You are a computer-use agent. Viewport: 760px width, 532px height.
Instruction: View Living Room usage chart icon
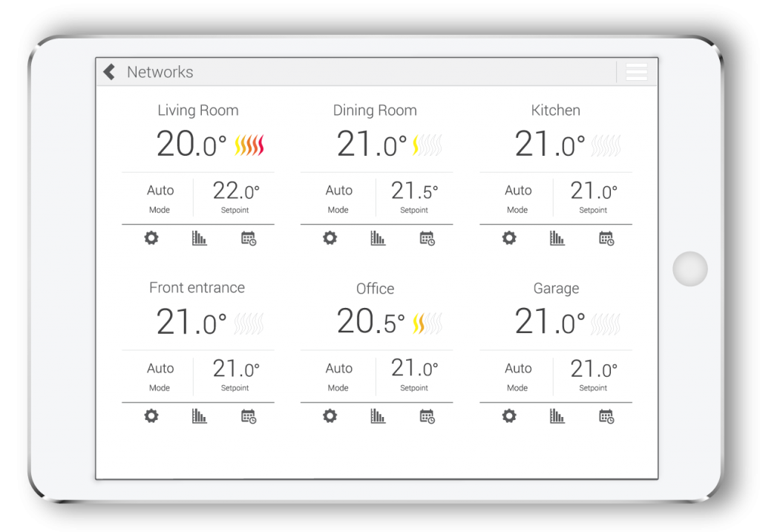[x=199, y=238]
